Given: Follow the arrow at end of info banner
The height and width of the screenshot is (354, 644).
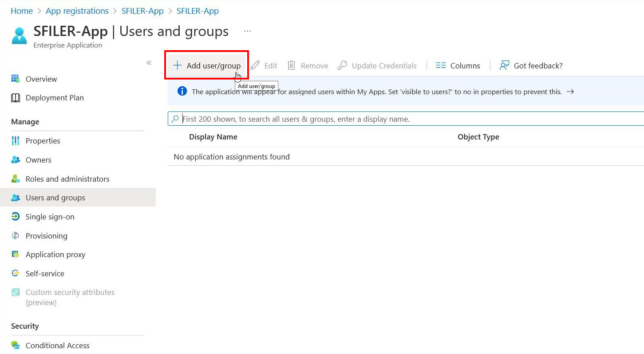Looking at the screenshot, I should point(570,91).
